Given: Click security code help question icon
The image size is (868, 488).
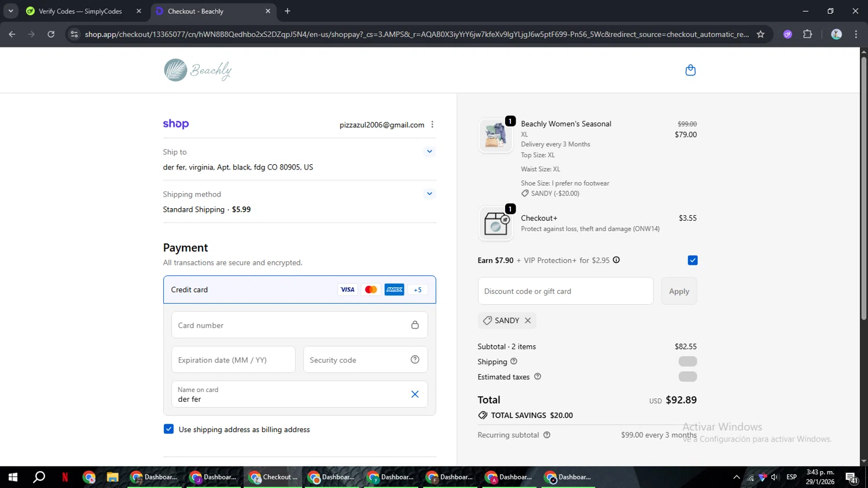Looking at the screenshot, I should click(415, 360).
